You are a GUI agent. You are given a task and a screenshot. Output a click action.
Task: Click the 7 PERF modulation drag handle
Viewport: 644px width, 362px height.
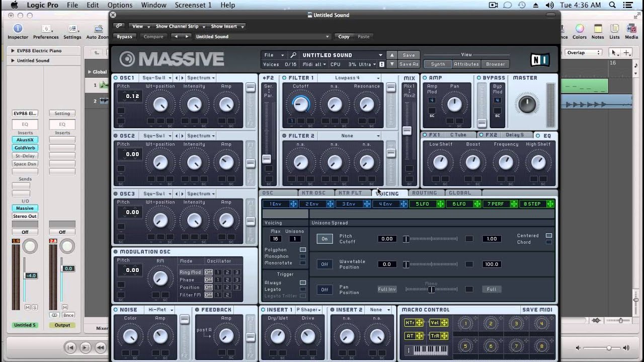[514, 204]
